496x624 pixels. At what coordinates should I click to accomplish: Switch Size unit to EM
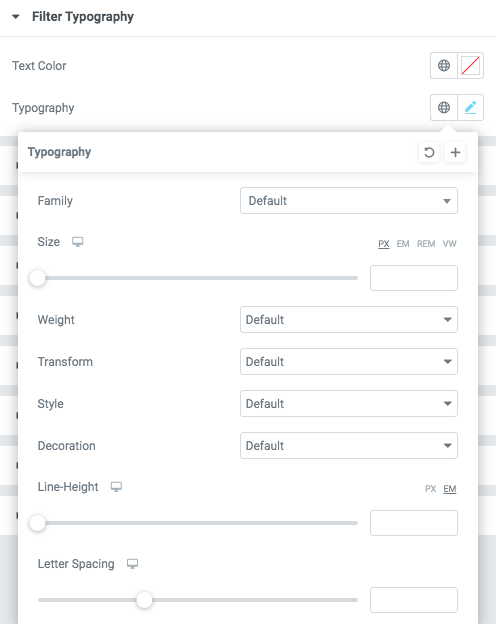(x=403, y=244)
